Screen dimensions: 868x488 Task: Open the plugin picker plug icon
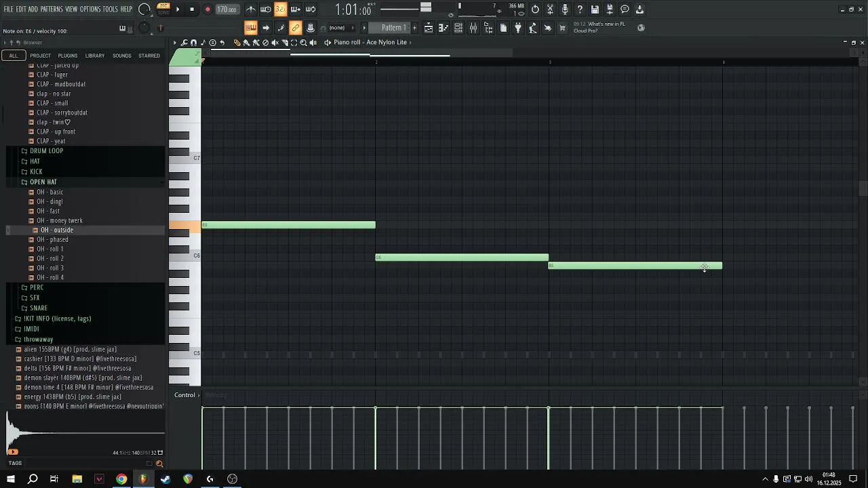click(x=518, y=28)
